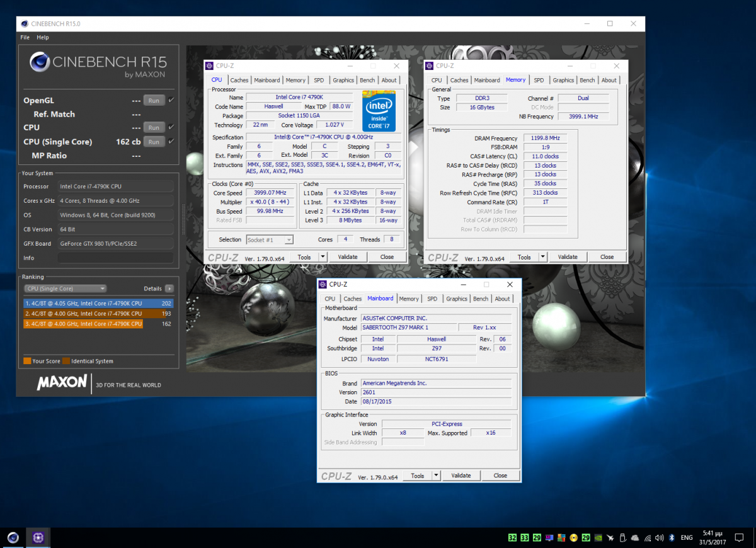
Task: Open the multicolored squares antivirus tray icon
Action: click(561, 538)
